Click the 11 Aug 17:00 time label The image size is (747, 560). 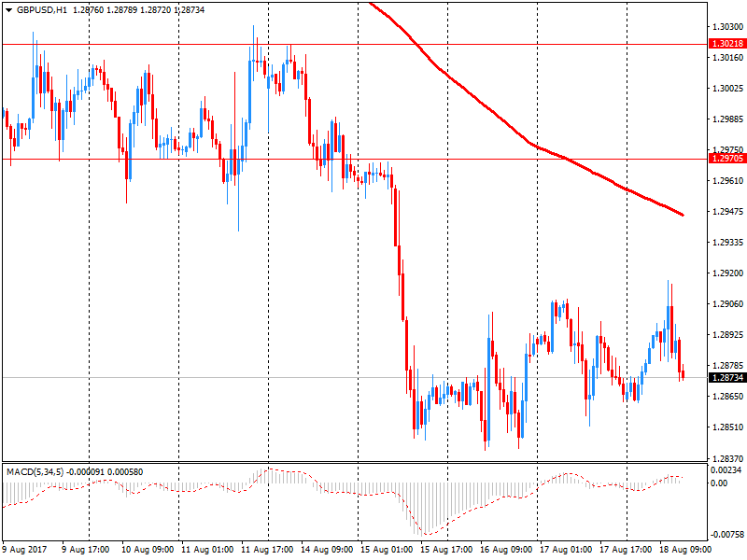tap(267, 550)
